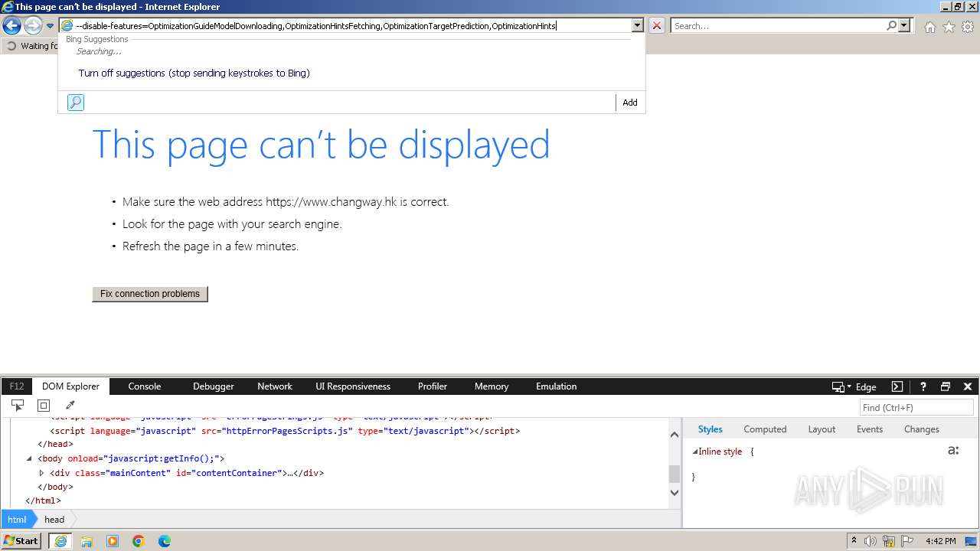980x551 pixels.
Task: Open developer tools help question mark
Action: click(x=923, y=386)
